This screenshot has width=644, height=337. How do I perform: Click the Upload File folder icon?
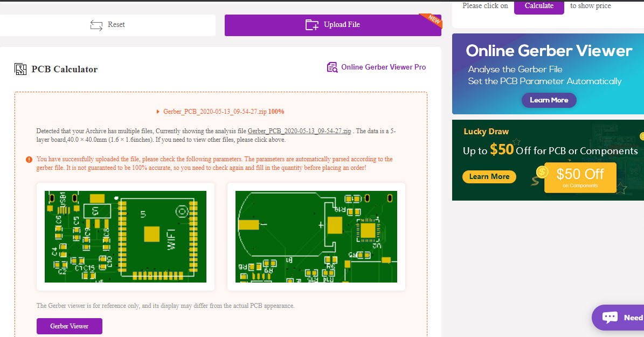click(x=311, y=25)
